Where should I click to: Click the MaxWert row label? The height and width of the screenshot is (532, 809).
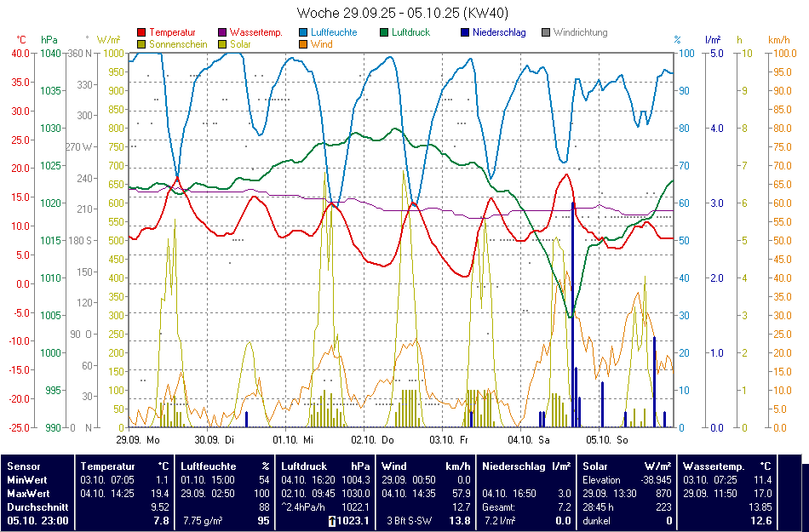pyautogui.click(x=29, y=493)
